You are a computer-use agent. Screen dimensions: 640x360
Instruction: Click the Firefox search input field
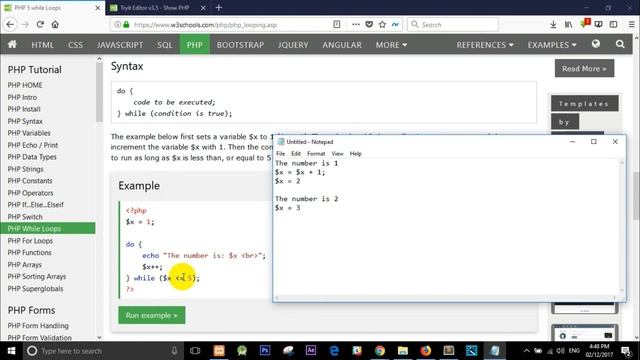(453, 24)
